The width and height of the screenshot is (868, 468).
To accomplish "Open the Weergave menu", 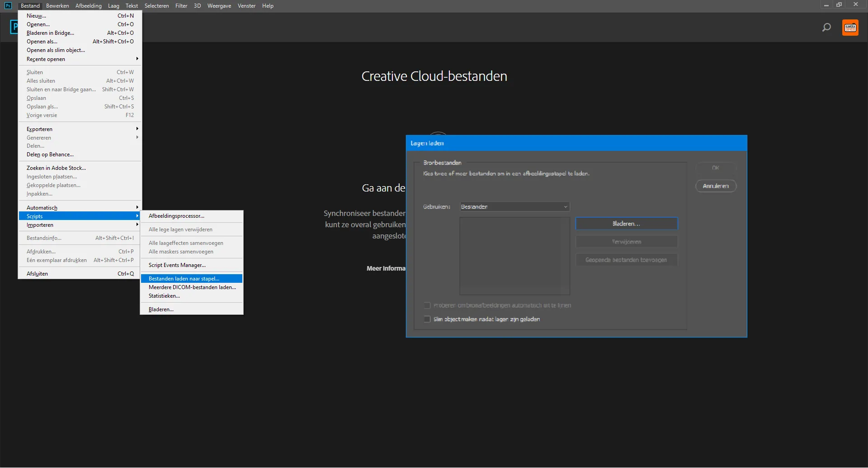I will pos(219,6).
